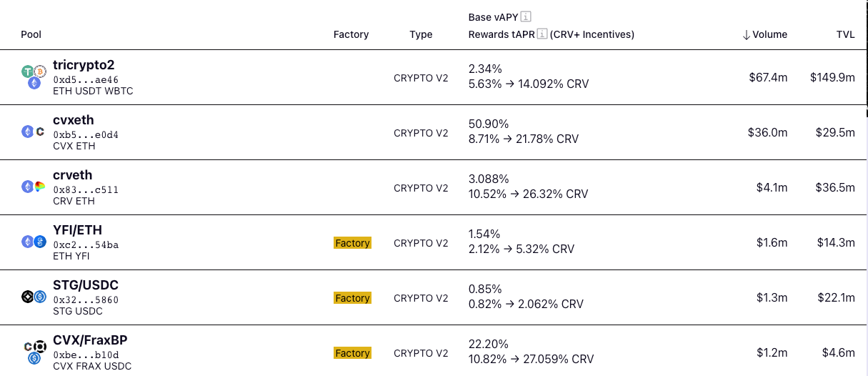Screen dimensions: 868x376
Task: Click the crveth pool token icons
Action: pyautogui.click(x=34, y=187)
